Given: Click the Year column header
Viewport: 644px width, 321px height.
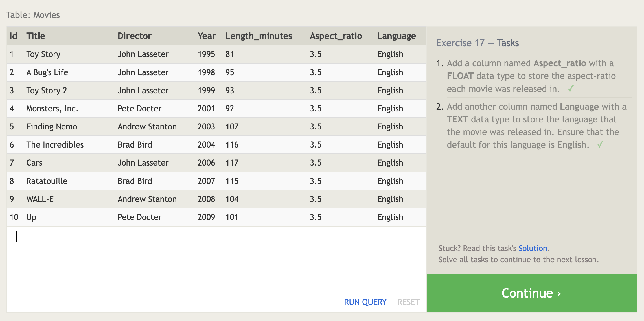Looking at the screenshot, I should click(x=206, y=36).
